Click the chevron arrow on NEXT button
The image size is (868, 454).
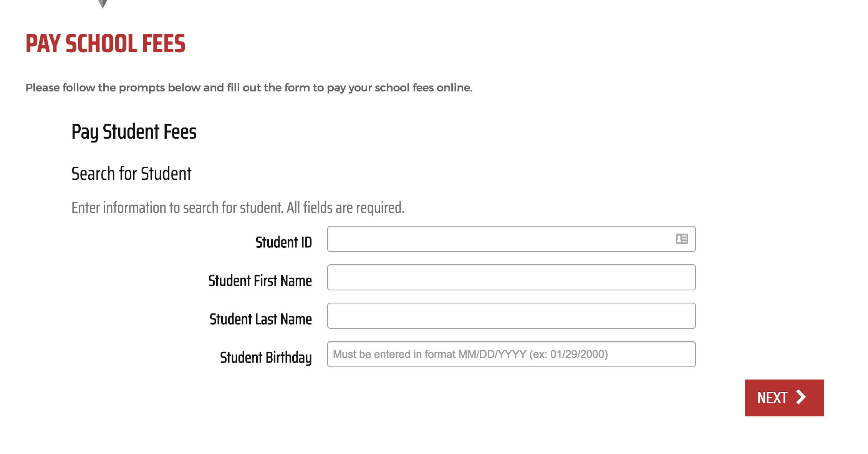801,397
